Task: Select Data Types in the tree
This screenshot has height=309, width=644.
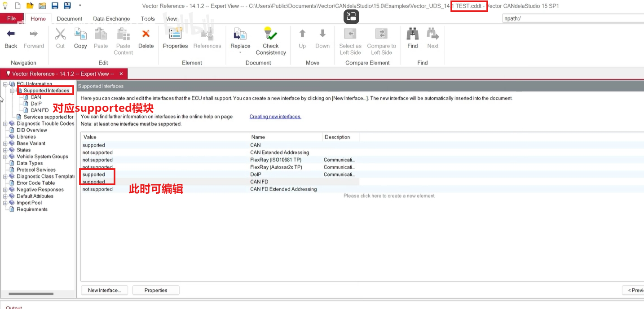Action: (x=30, y=163)
